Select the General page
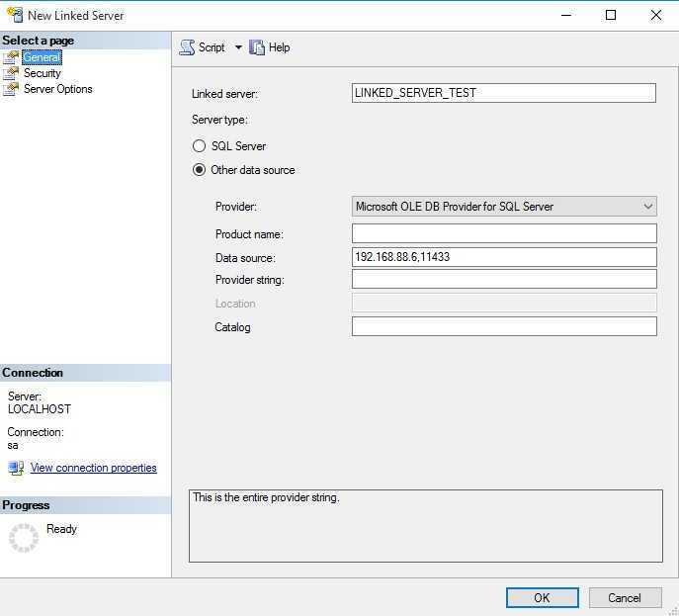This screenshot has height=616, width=679. (42, 57)
